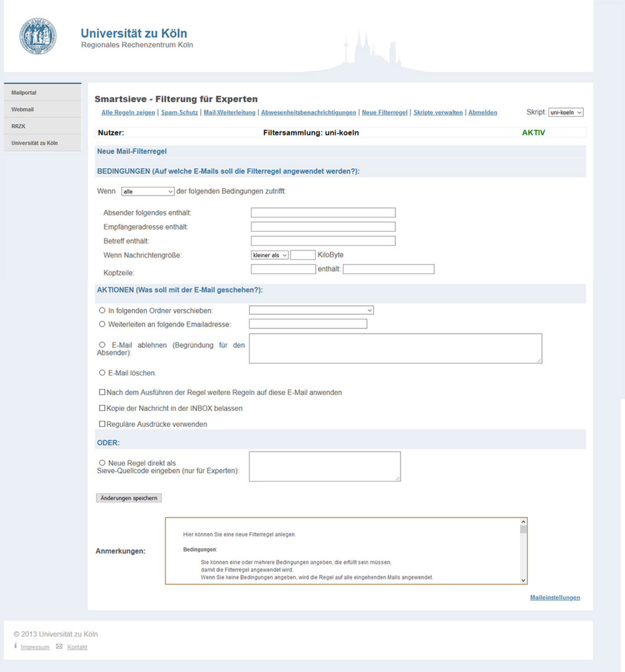Click Anmerkungen scrollbar up arrow
Screen dimensions: 625x672
(x=523, y=522)
